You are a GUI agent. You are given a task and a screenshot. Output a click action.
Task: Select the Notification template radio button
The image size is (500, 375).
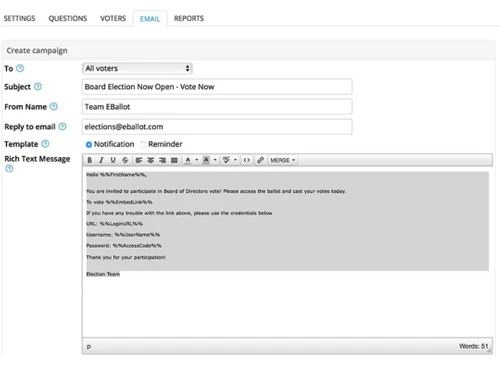(x=89, y=145)
